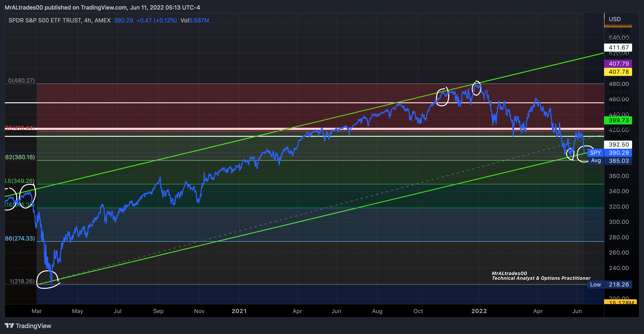Click the 340.00 price axis tick

coord(619,191)
